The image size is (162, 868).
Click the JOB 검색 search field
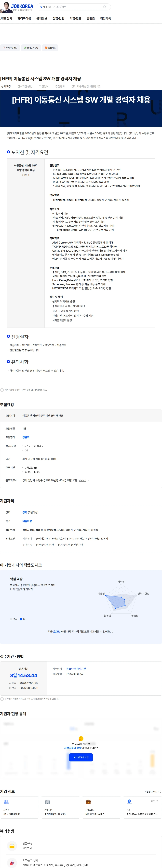[x=78, y=7]
